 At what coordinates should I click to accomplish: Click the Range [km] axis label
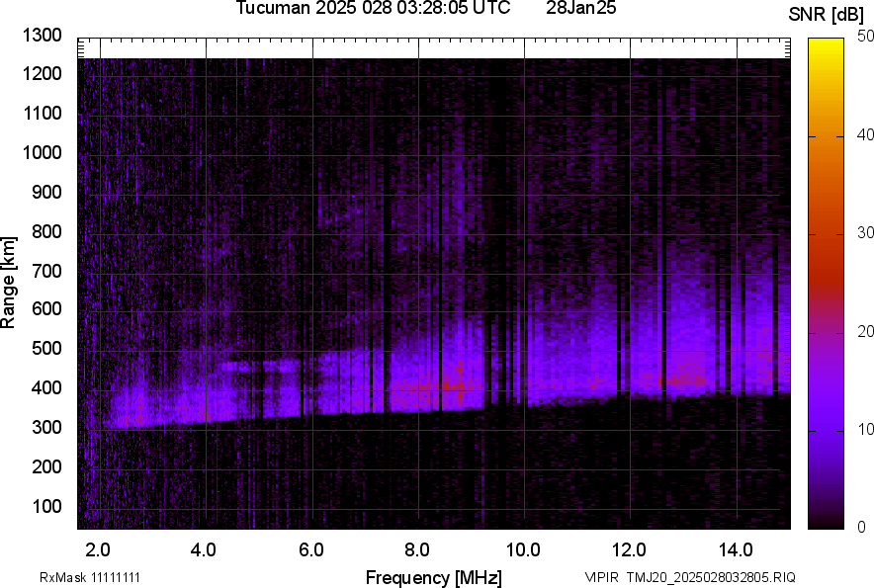9,282
